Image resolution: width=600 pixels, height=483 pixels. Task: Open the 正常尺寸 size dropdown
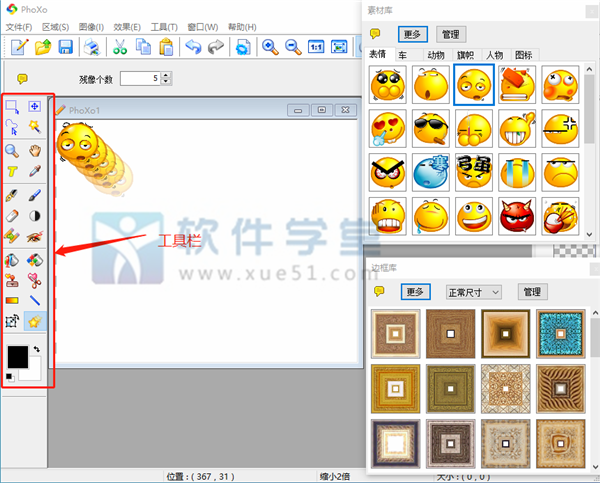tap(473, 292)
